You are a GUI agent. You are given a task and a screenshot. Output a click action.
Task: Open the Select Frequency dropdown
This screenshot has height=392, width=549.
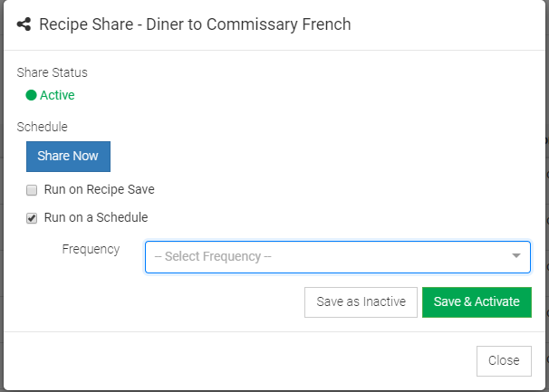tap(337, 256)
